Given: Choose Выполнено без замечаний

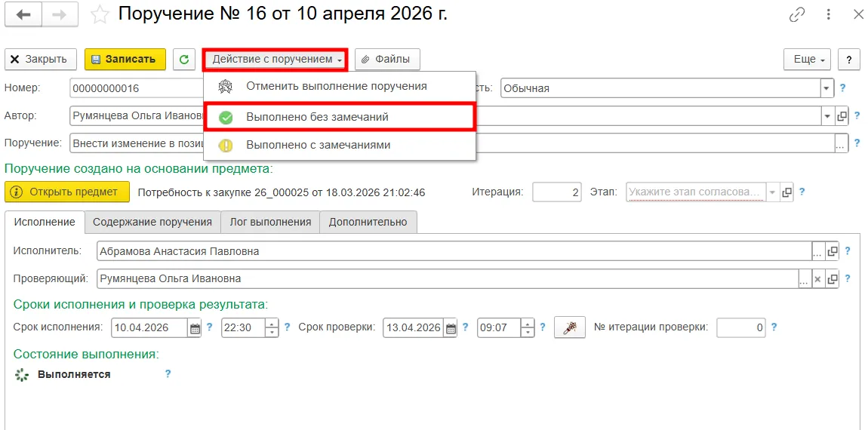Looking at the screenshot, I should [340, 117].
